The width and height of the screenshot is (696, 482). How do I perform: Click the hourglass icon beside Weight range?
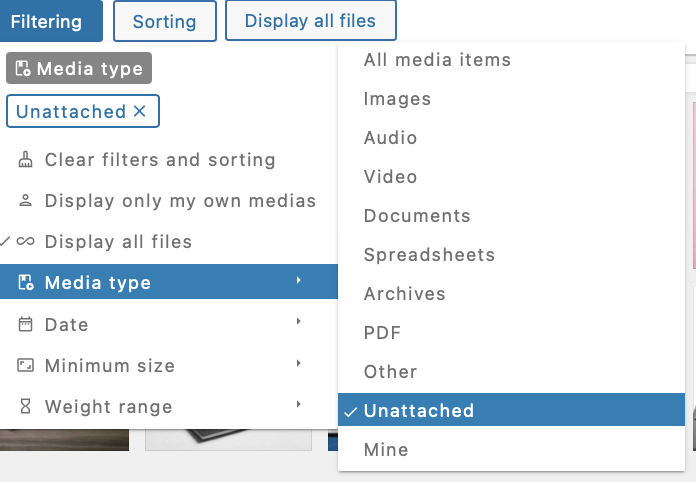[25, 407]
